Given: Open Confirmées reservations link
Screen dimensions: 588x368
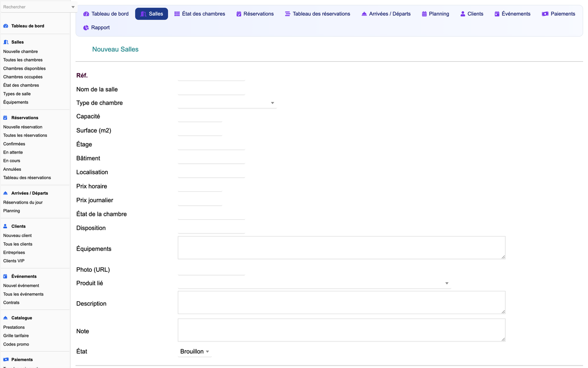Looking at the screenshot, I should pyautogui.click(x=14, y=144).
